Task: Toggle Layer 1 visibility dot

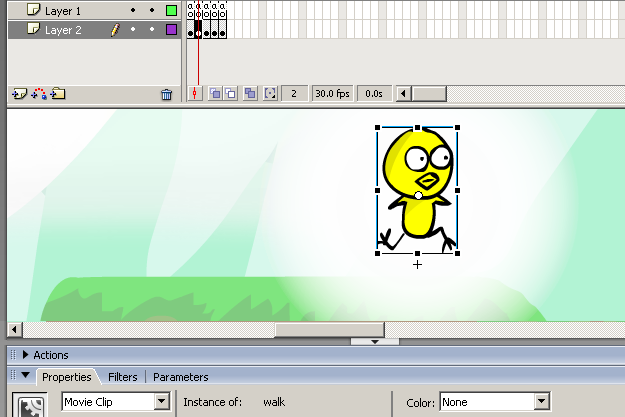Action: (x=132, y=11)
